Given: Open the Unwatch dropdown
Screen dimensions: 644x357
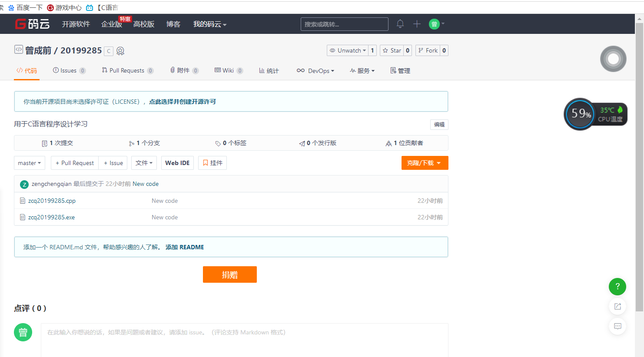Looking at the screenshot, I should tap(348, 50).
